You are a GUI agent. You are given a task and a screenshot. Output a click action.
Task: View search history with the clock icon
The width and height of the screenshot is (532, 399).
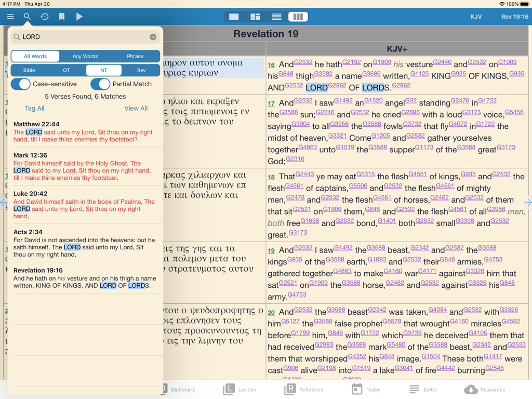tap(44, 16)
